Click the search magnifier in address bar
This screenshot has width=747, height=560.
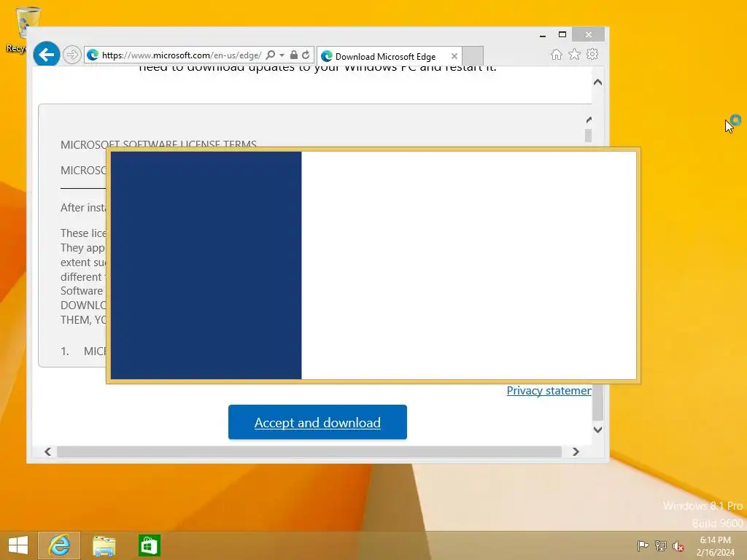[x=270, y=55]
